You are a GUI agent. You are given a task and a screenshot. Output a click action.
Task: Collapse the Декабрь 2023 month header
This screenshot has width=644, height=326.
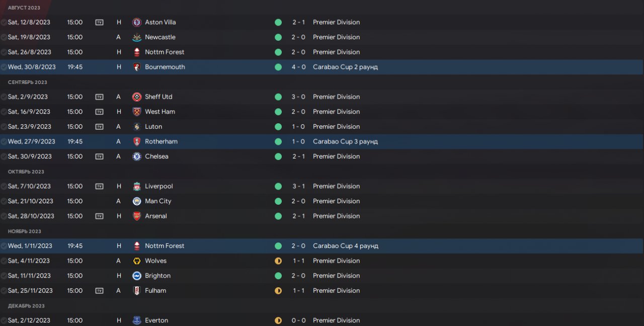pos(26,306)
